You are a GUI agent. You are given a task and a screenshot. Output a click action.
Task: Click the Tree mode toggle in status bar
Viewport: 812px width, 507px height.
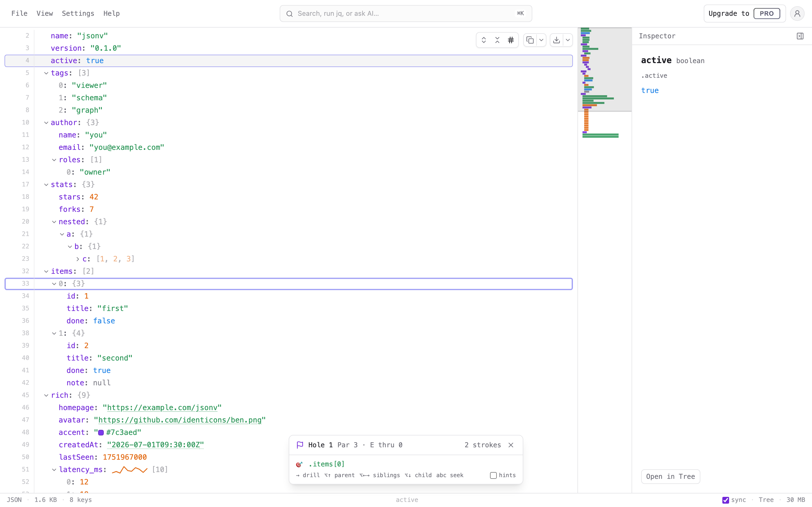click(766, 500)
